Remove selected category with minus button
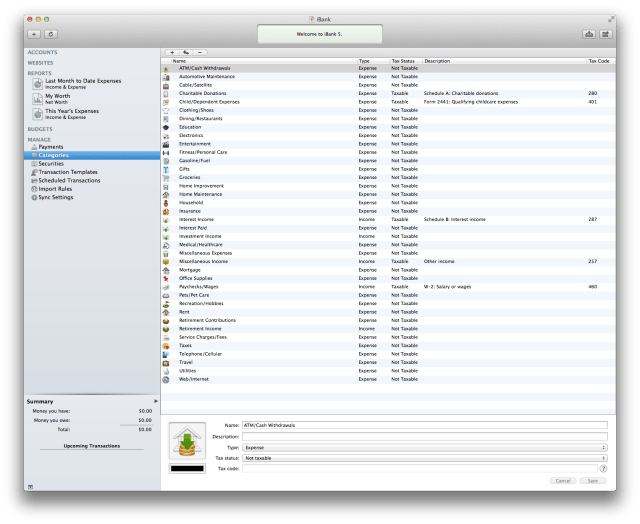The width and height of the screenshot is (640, 524). (201, 51)
